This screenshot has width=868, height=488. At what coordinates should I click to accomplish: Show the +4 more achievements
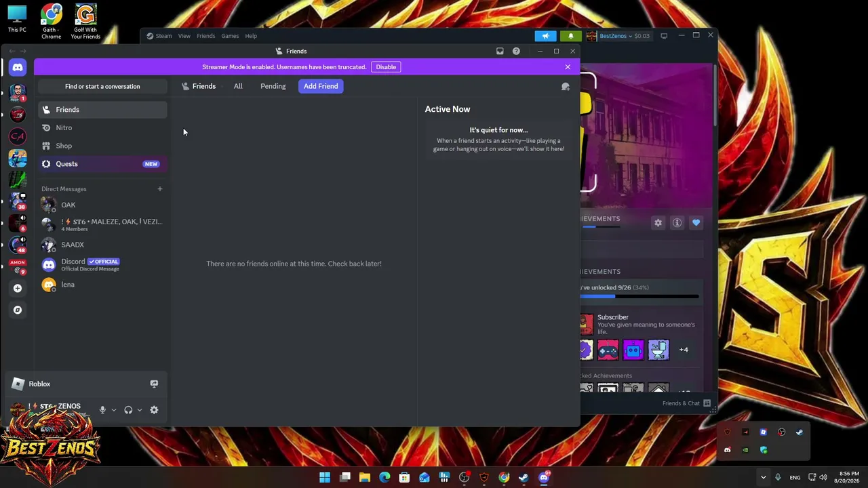tap(684, 350)
